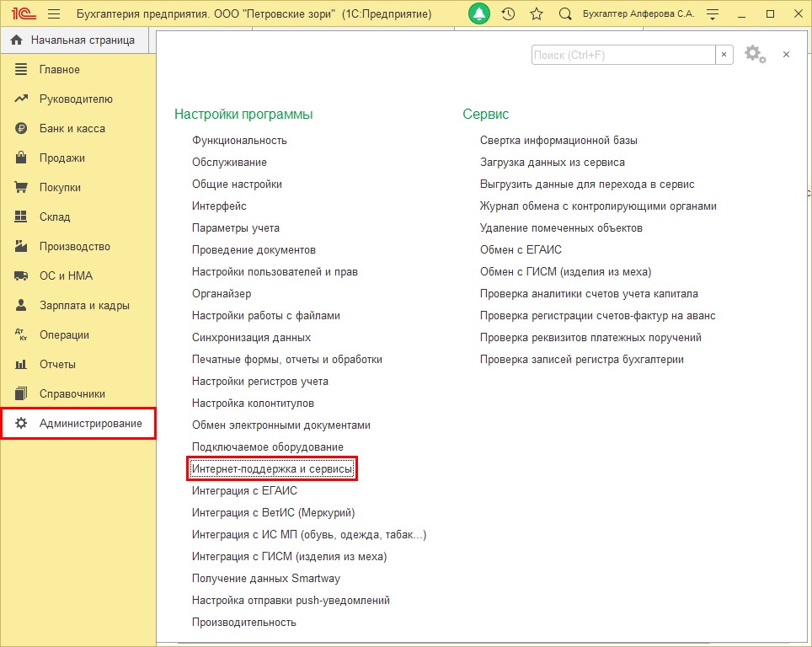Open Производительность link
Screen dimensions: 812x647
pyautogui.click(x=244, y=622)
